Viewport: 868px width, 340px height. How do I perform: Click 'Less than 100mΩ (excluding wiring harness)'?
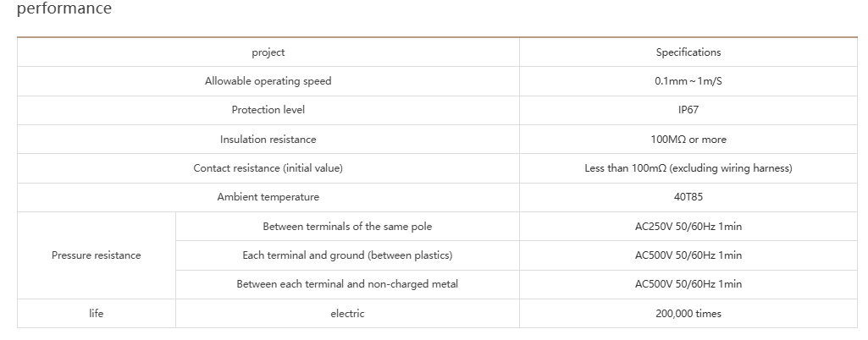pyautogui.click(x=688, y=168)
